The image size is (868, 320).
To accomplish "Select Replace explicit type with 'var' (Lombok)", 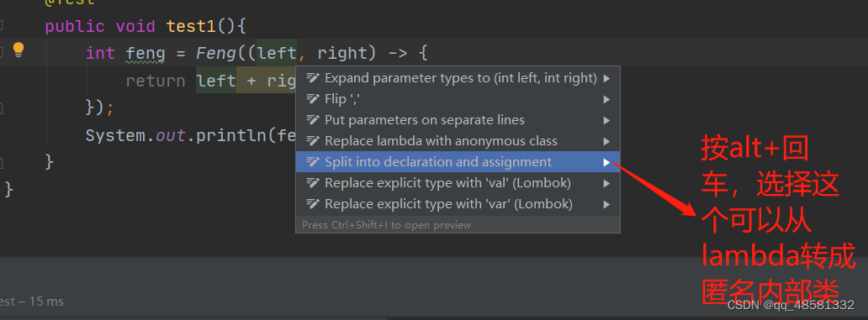I will click(x=458, y=204).
